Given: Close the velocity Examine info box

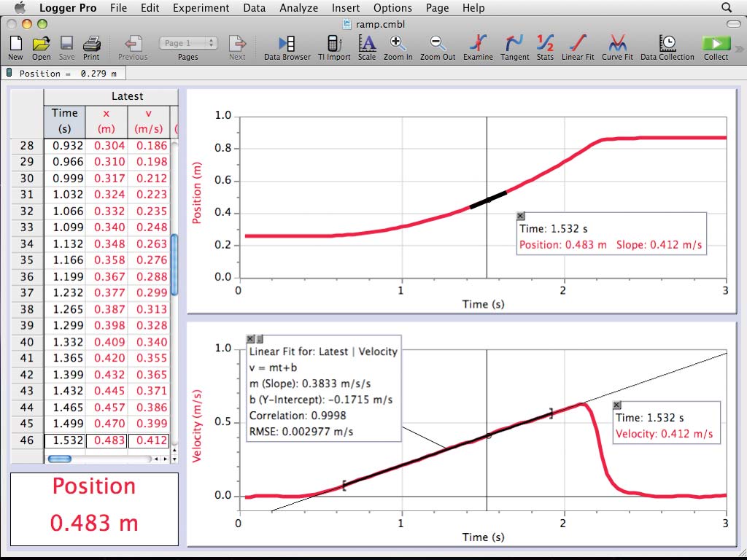Looking at the screenshot, I should click(617, 405).
